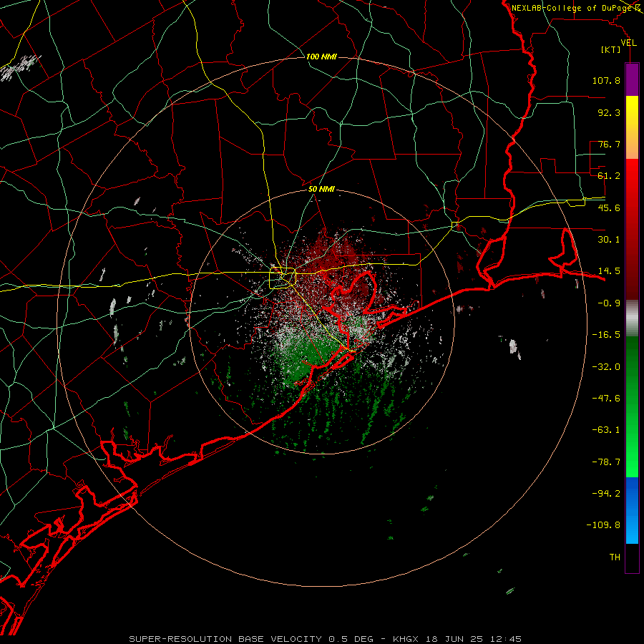
Task: Click the [KT] units label
Action: click(610, 49)
